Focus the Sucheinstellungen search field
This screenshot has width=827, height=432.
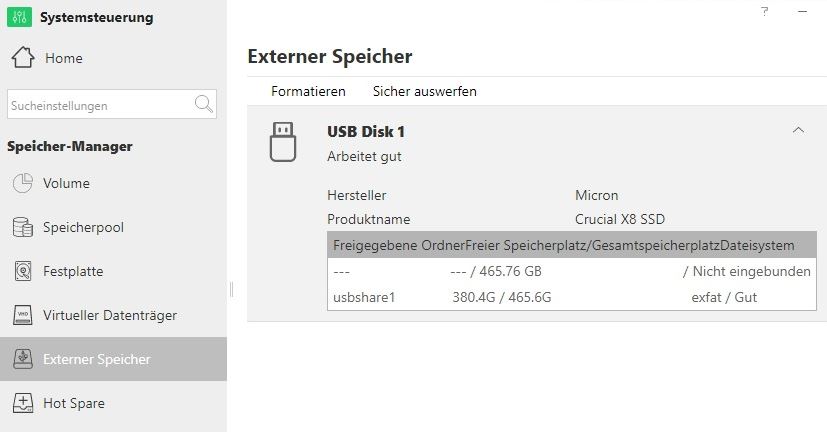coord(100,104)
